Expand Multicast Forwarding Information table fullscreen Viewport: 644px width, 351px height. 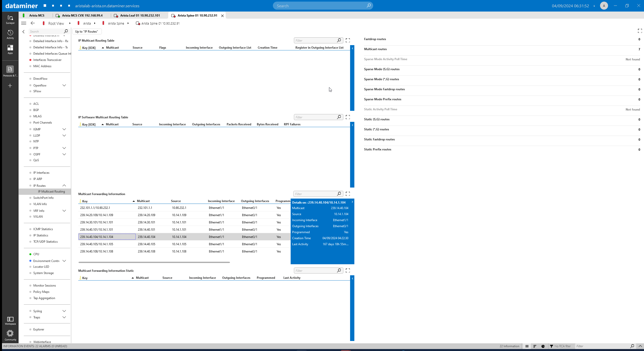[348, 194]
